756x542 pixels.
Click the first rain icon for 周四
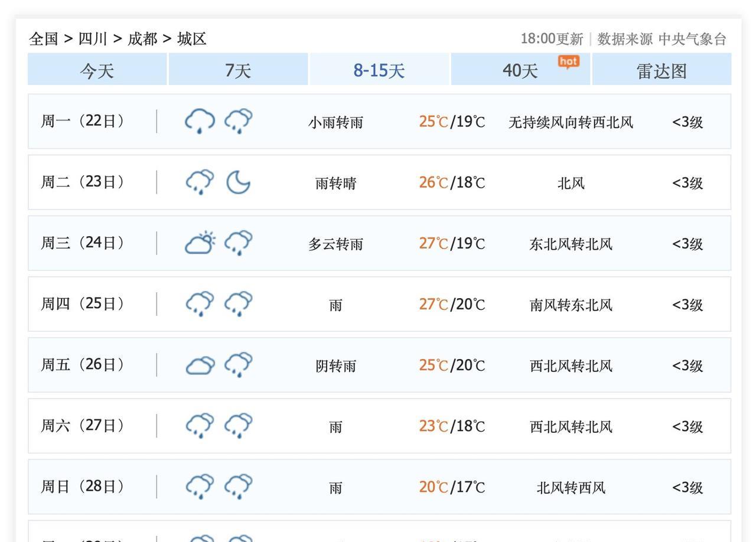pos(200,303)
